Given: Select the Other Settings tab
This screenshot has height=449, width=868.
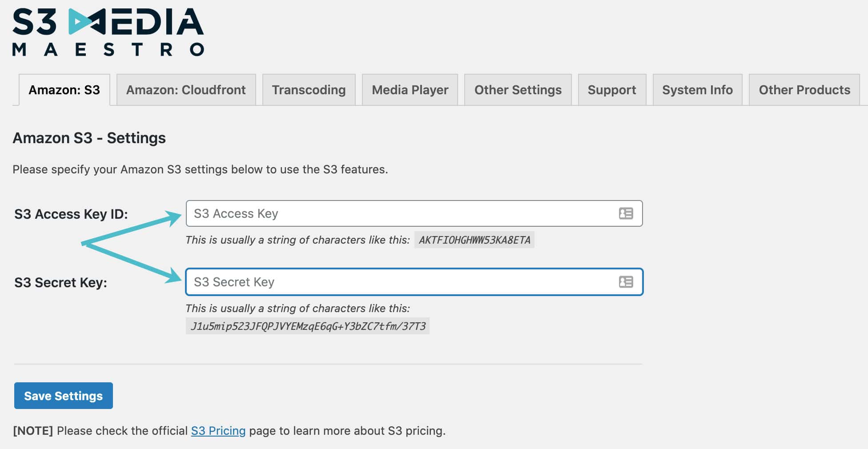Looking at the screenshot, I should (518, 90).
